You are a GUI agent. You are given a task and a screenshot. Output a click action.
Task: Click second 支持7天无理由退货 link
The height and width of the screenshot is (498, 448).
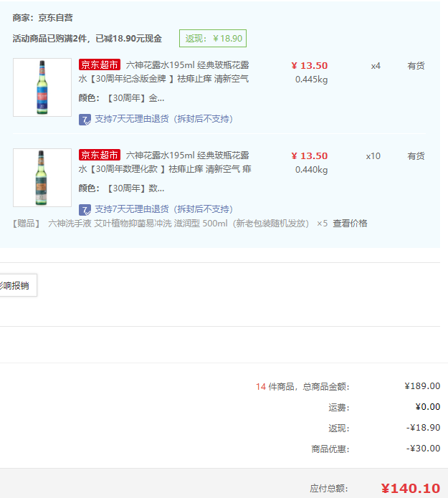pos(164,209)
